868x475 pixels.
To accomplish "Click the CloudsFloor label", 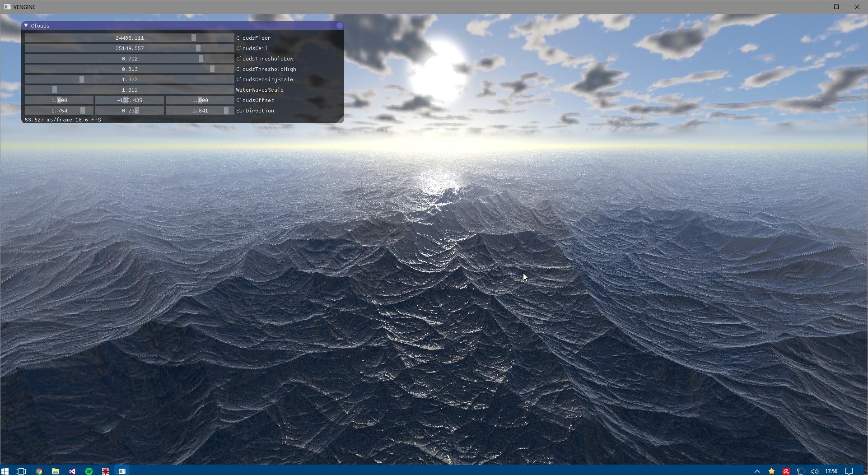I will [x=253, y=38].
